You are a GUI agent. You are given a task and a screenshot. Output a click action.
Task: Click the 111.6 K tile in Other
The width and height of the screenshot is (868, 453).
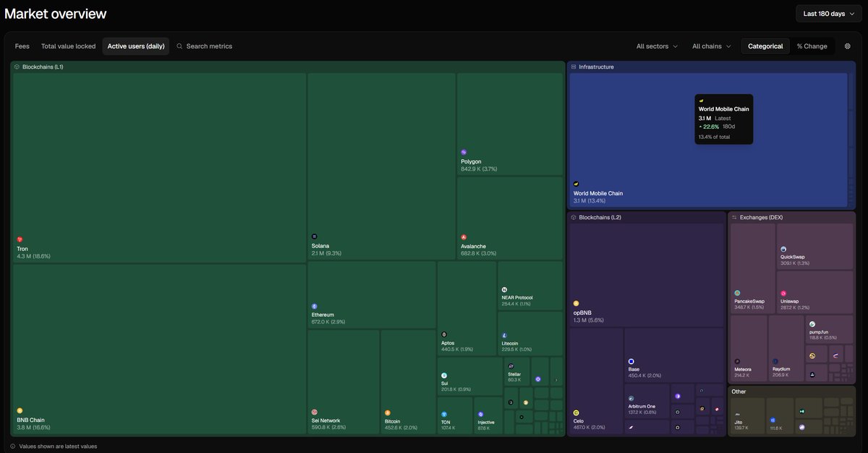[x=780, y=415]
